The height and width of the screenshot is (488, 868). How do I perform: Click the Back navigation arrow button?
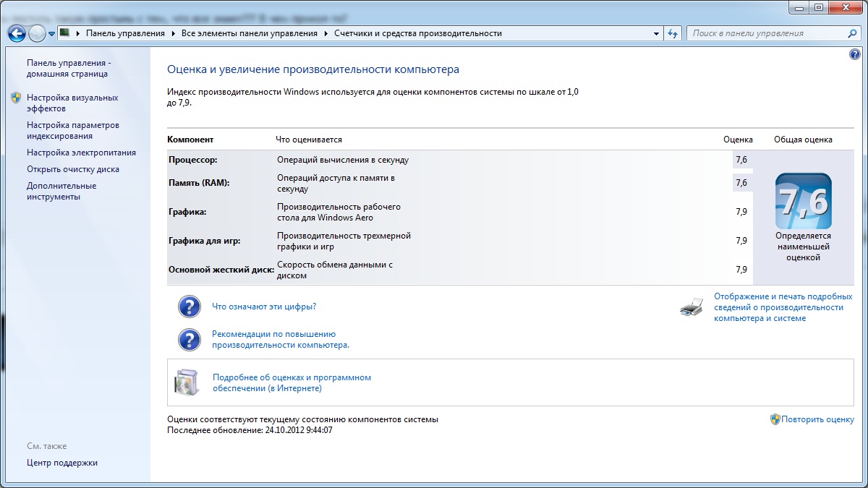[x=16, y=33]
